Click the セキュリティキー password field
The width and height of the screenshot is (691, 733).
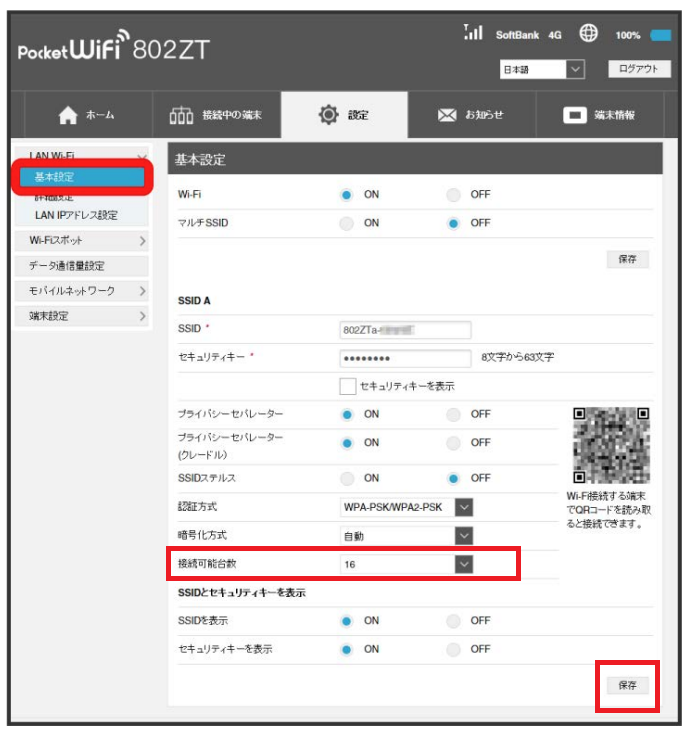coord(405,359)
